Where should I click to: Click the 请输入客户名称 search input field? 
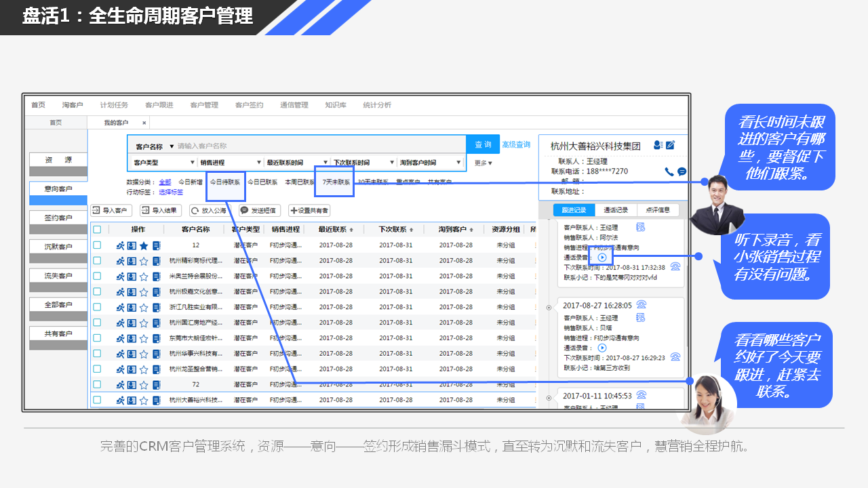(319, 146)
